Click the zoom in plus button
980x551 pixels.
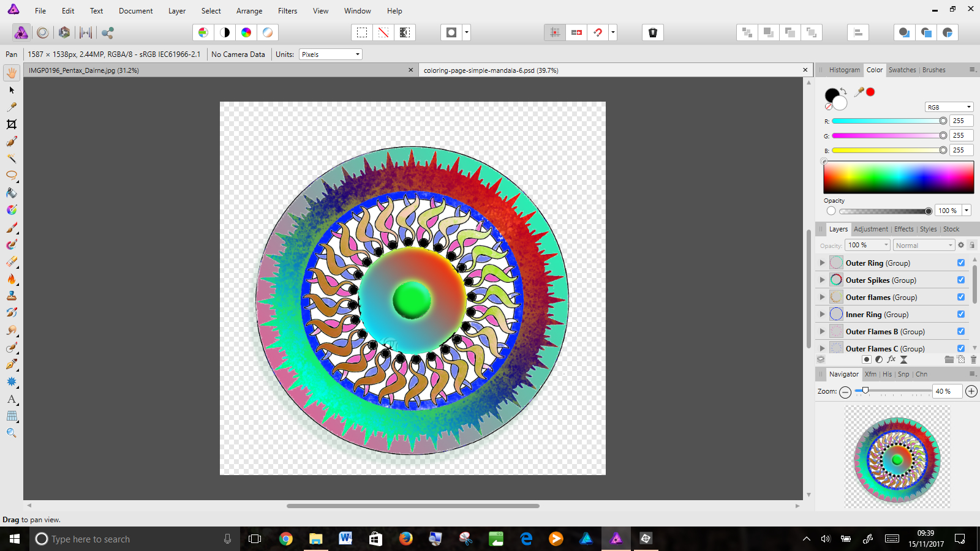click(x=971, y=391)
